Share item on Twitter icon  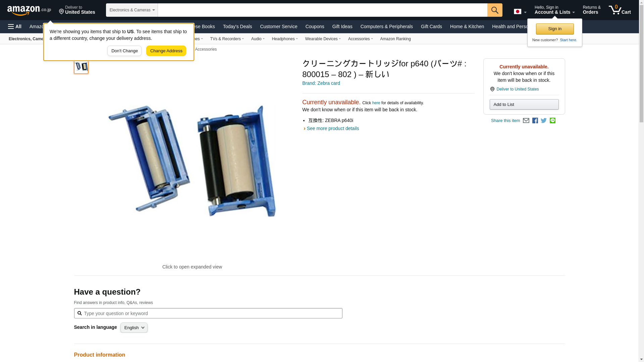click(x=544, y=121)
